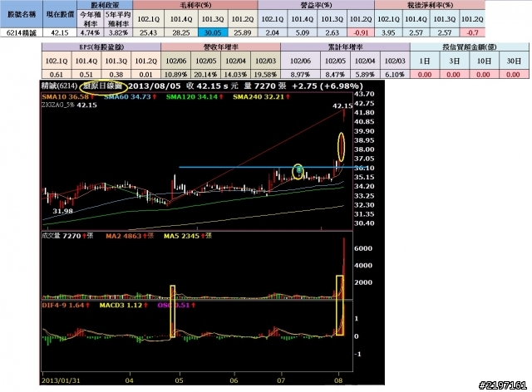Click the 投信買超金額(億) group header
The height and width of the screenshot is (392, 532).
(x=470, y=47)
